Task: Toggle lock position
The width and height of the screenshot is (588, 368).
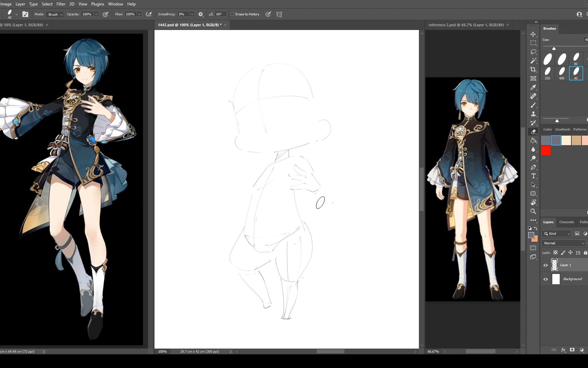Action: [570, 253]
